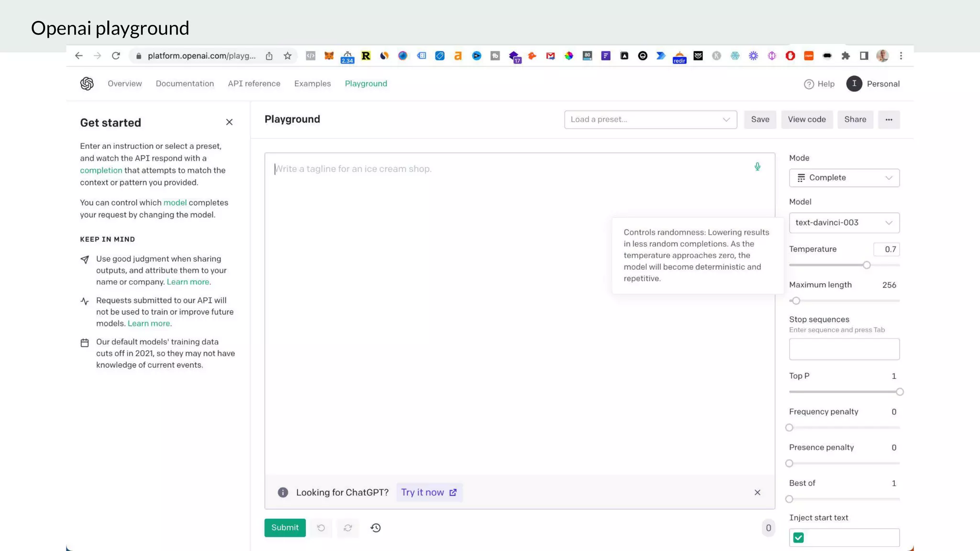This screenshot has width=980, height=551.
Task: Click the Share button
Action: 855,120
